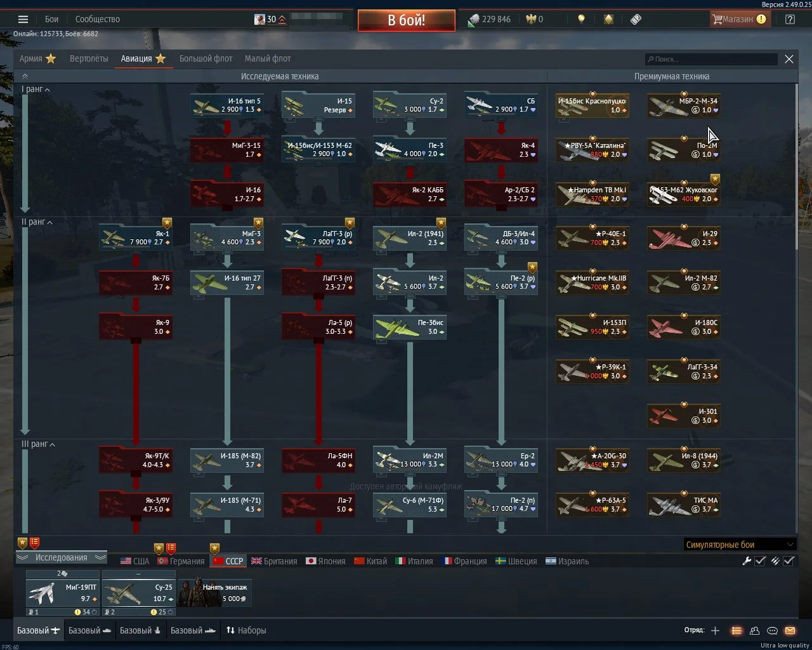Viewport: 812px width, 650px height.
Task: Select the Hurricane Mk.IIB premium aircraft
Action: tap(593, 282)
